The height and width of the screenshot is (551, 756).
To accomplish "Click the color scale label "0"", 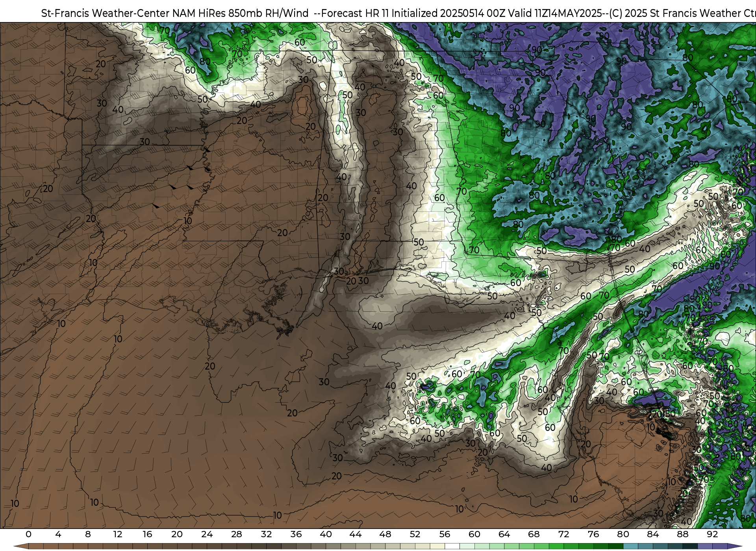I will (x=28, y=534).
